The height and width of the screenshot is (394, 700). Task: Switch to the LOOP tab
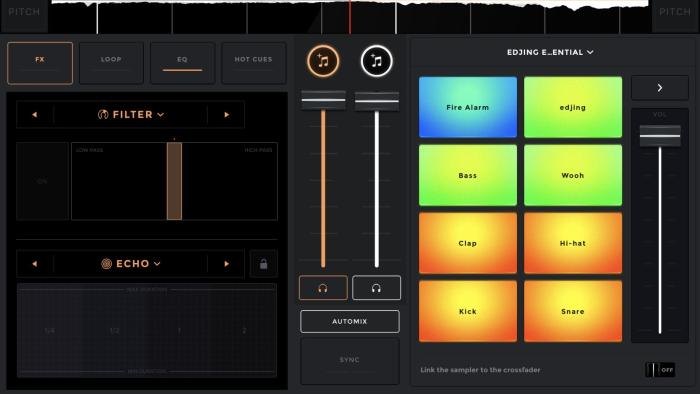tap(111, 63)
